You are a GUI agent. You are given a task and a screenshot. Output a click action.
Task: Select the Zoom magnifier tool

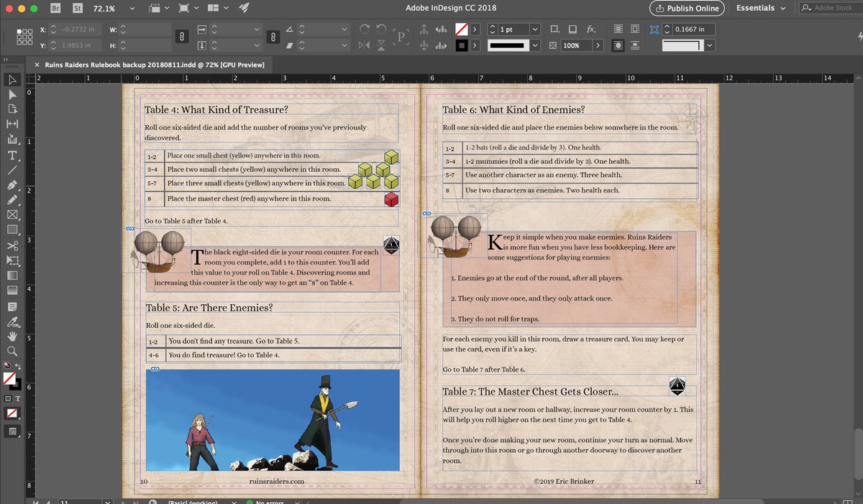click(12, 351)
